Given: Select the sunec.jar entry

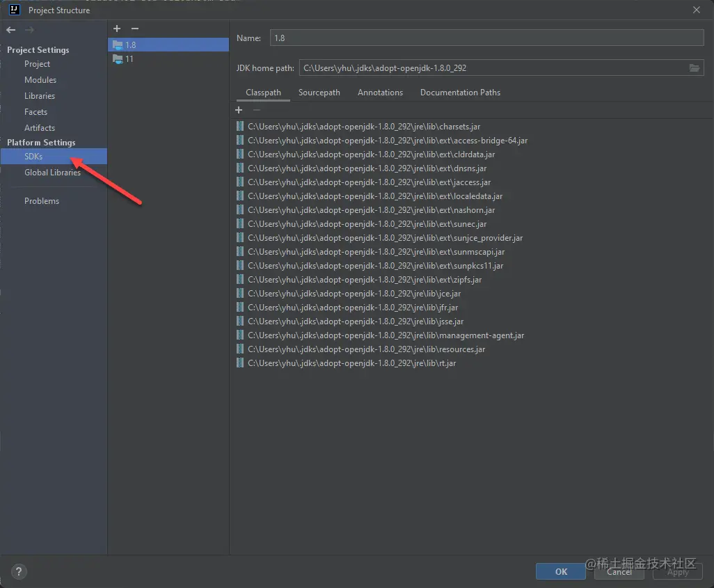Looking at the screenshot, I should tap(367, 223).
